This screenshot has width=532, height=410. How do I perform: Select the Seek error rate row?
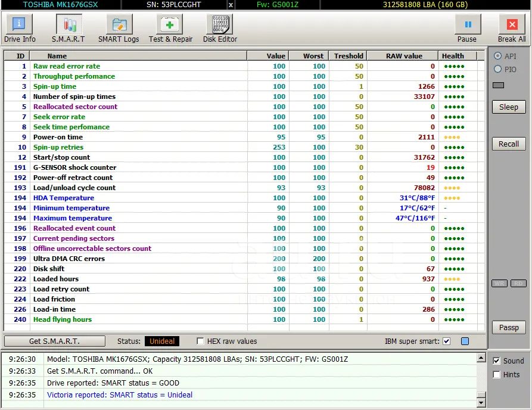[244, 117]
